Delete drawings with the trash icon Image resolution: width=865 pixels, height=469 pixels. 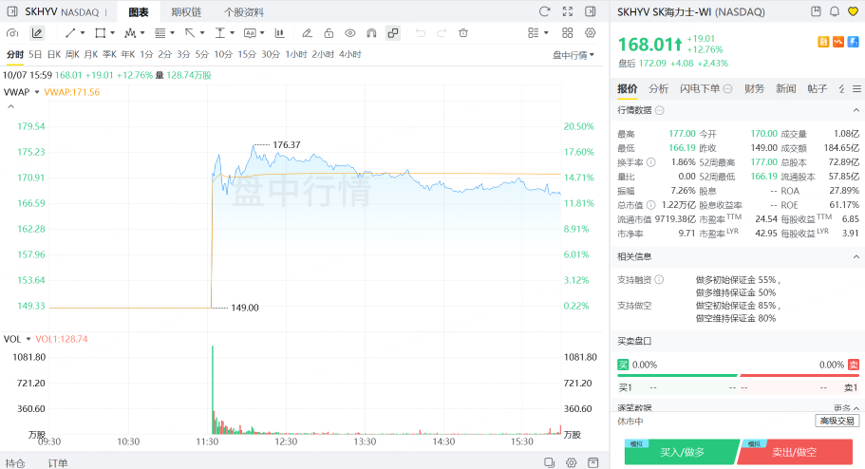463,33
